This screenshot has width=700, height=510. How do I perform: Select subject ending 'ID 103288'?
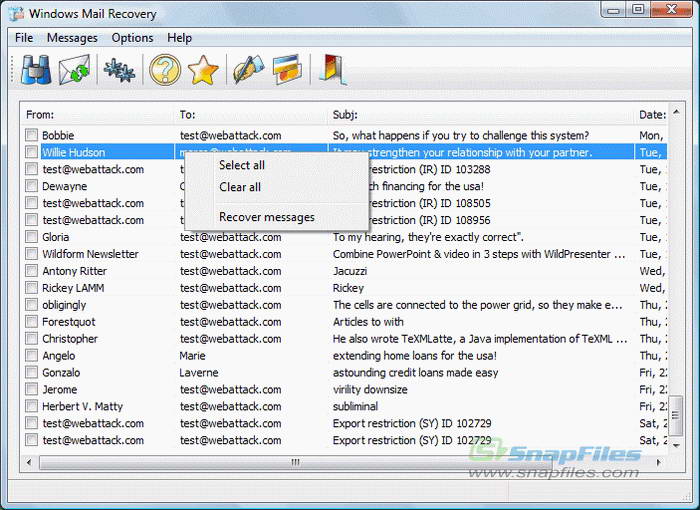coord(431,169)
